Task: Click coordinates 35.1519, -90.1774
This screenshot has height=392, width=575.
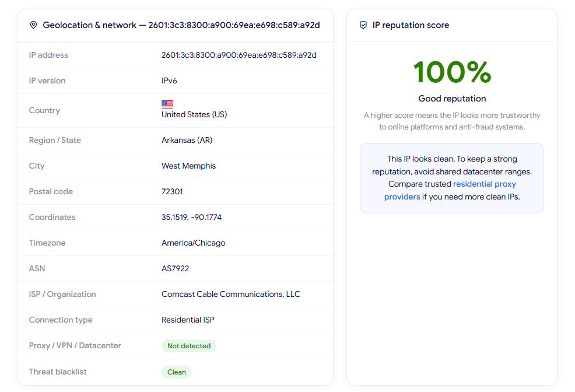Action: coord(191,217)
